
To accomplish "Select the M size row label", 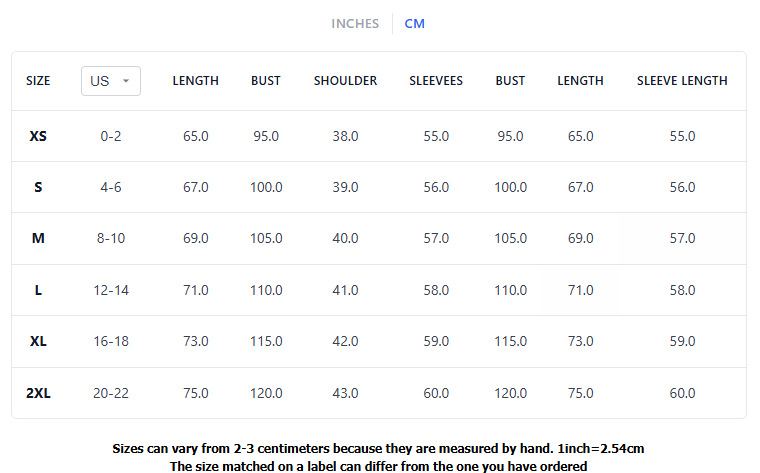I will [x=38, y=238].
